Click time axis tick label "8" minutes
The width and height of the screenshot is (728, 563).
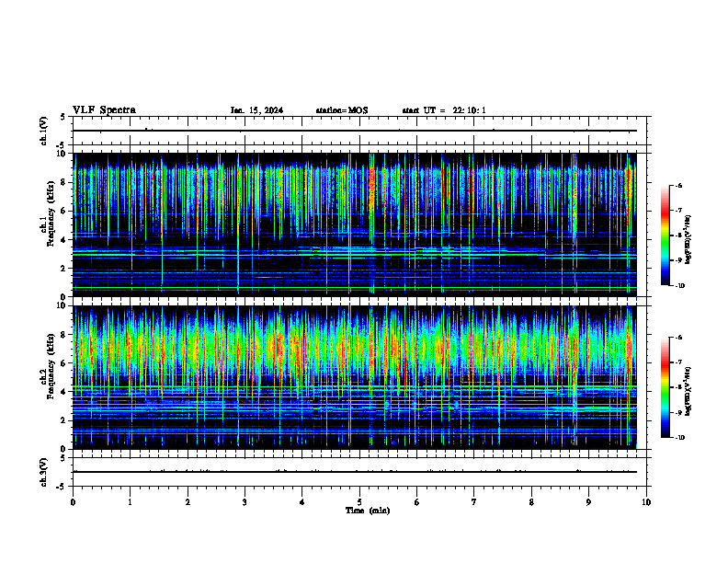[x=531, y=502]
